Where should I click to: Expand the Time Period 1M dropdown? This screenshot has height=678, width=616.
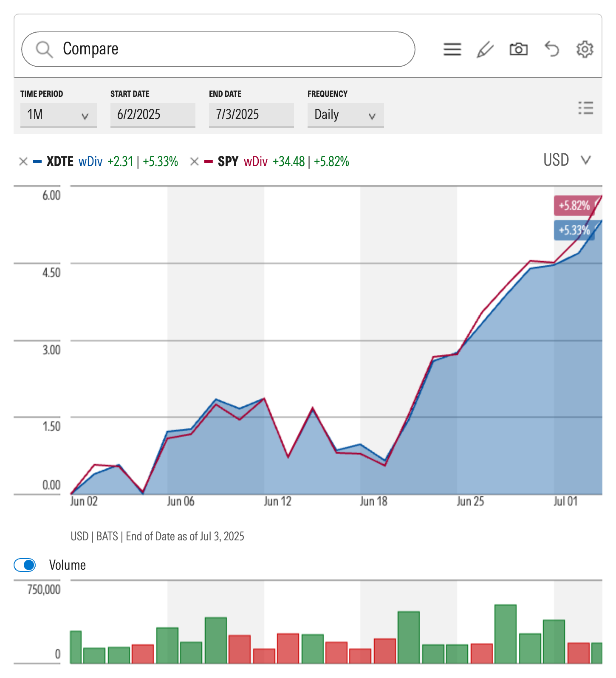click(59, 115)
